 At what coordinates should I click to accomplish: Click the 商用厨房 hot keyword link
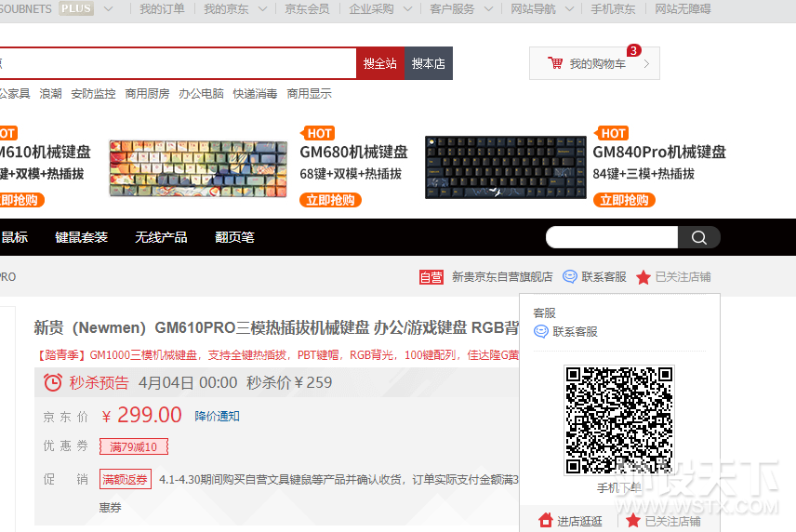[x=147, y=93]
